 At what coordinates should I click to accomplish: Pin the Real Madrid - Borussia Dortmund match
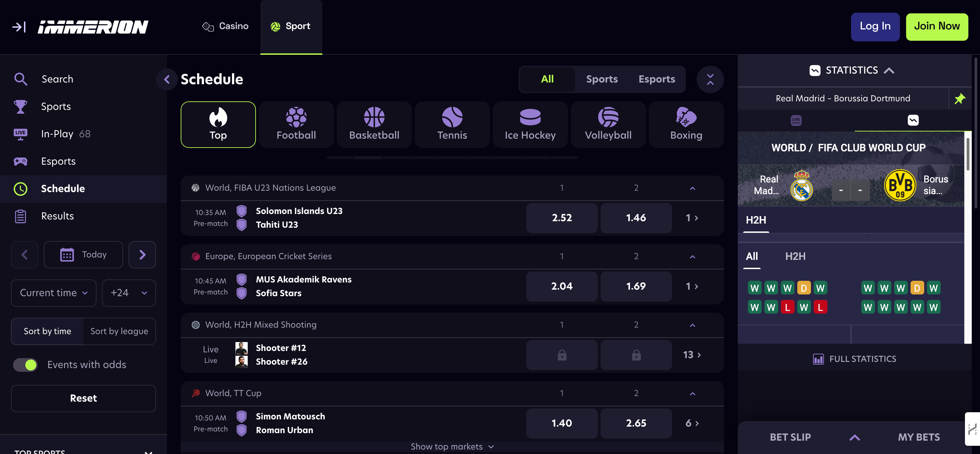(x=960, y=99)
